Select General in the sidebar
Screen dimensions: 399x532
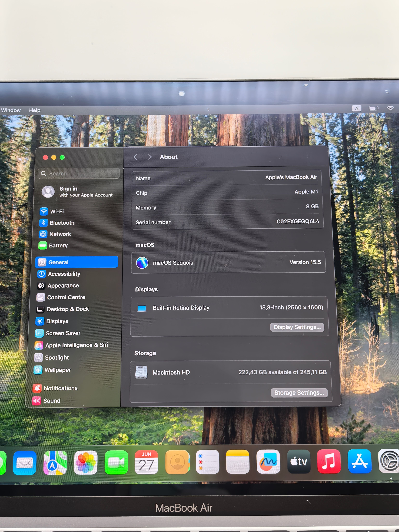click(x=77, y=262)
